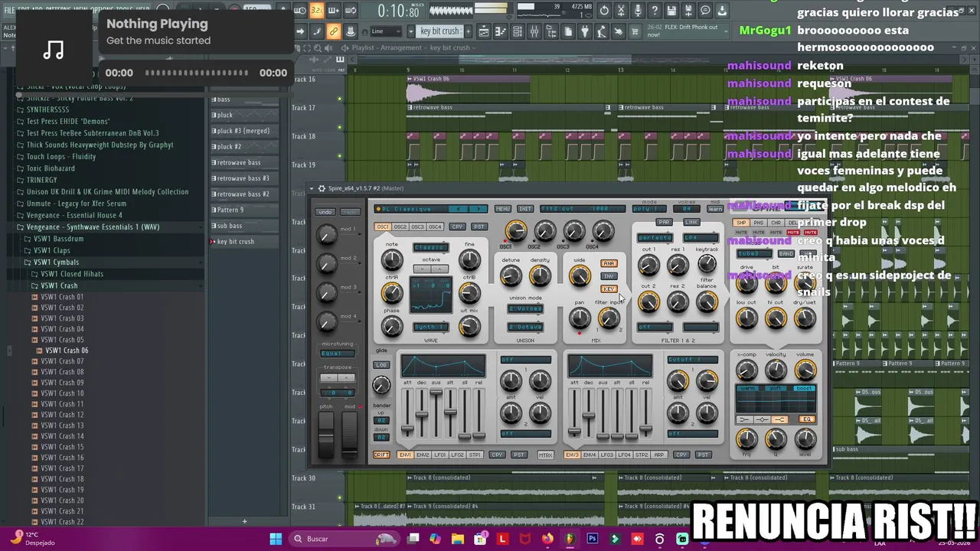The height and width of the screenshot is (551, 980).
Task: Click the floppy disk save icon
Action: (671, 11)
